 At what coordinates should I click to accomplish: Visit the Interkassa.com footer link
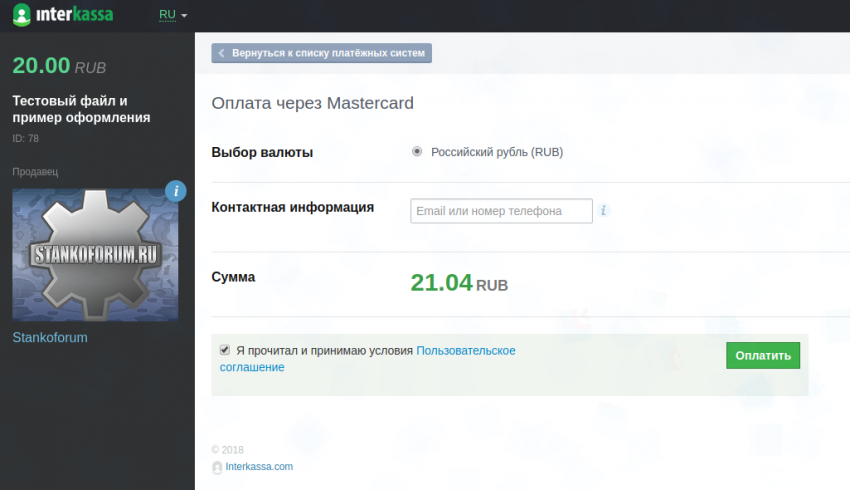pos(259,467)
